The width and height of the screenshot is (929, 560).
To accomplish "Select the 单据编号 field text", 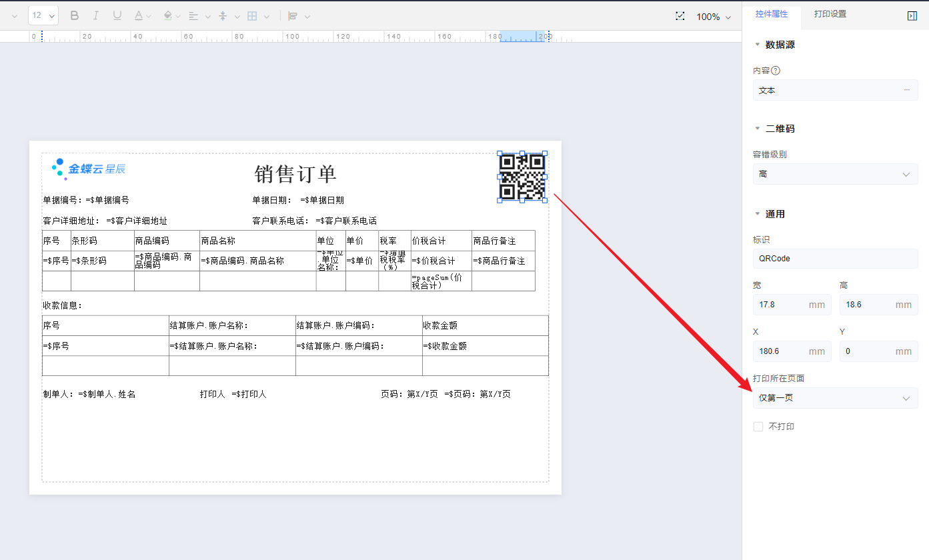I will pos(86,200).
